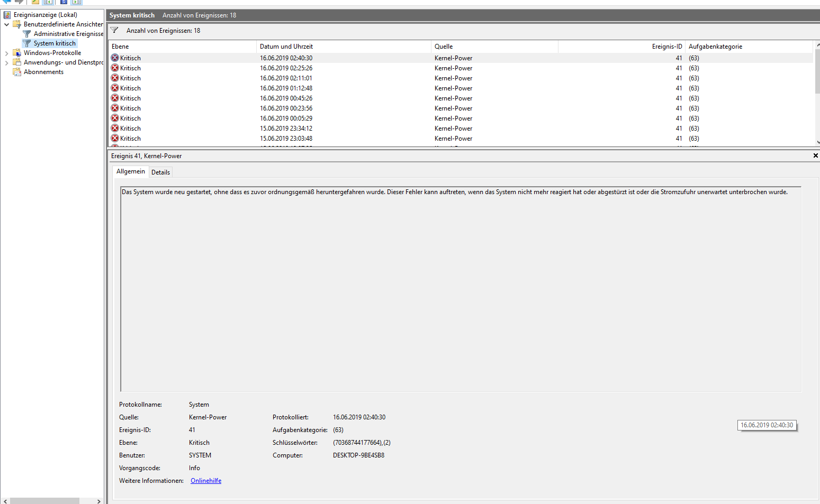The height and width of the screenshot is (504, 820).
Task: Sort by the Ebene column header
Action: [x=182, y=47]
